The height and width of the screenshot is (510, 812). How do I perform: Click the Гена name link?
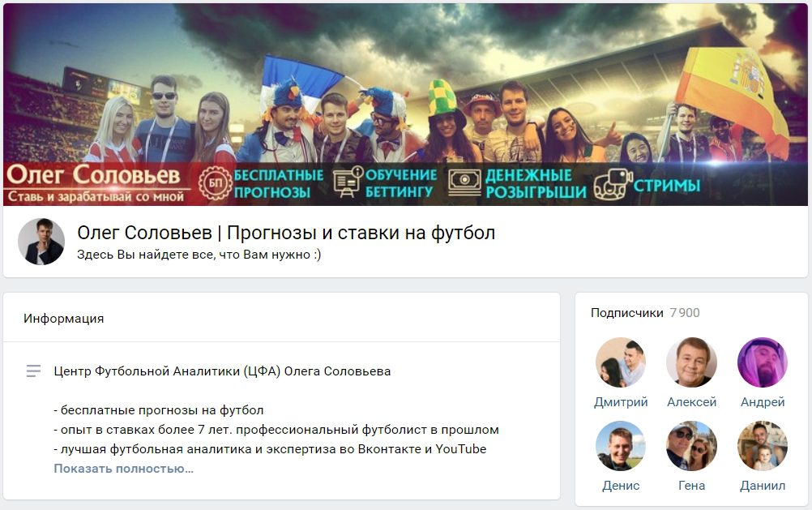click(691, 486)
